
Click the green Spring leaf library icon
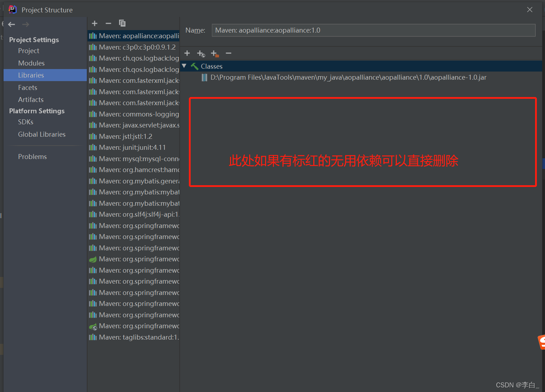[93, 259]
